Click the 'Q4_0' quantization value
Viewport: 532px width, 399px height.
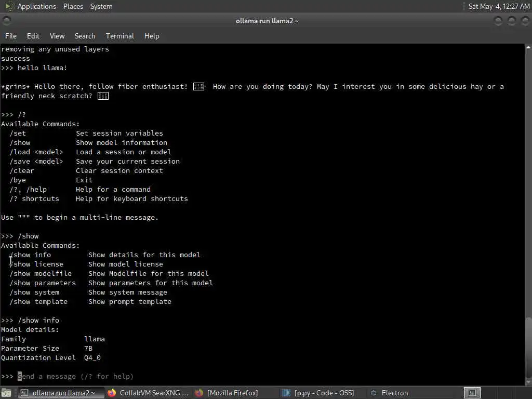click(x=92, y=357)
